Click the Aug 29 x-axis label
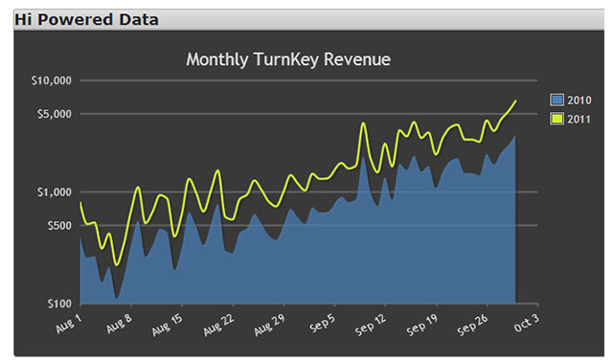 click(x=269, y=325)
